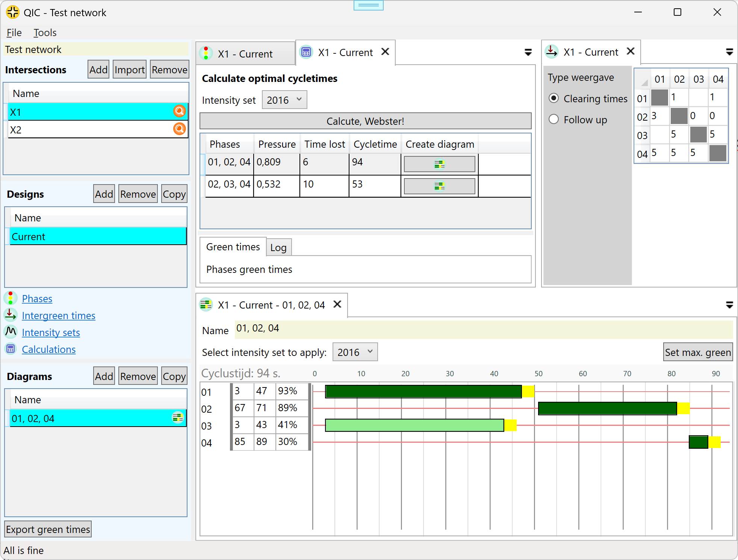Image resolution: width=738 pixels, height=560 pixels.
Task: Click the 71 end value of phase 02
Action: (265, 408)
